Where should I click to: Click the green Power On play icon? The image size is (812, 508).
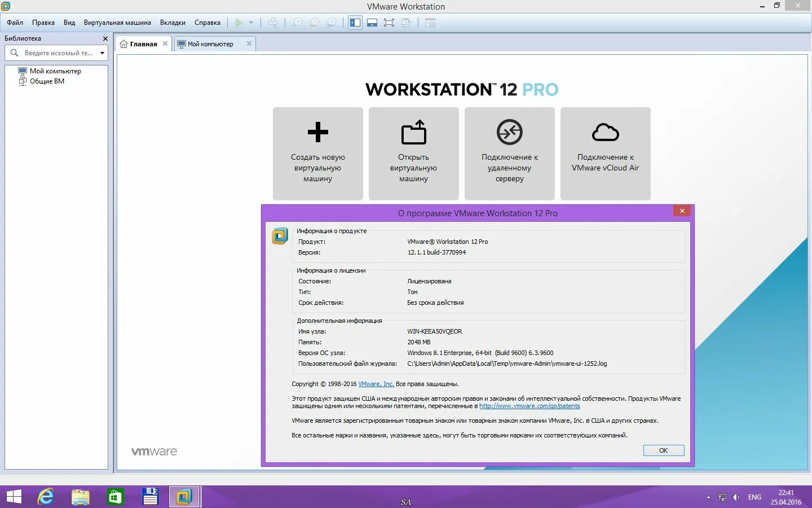[x=239, y=23]
